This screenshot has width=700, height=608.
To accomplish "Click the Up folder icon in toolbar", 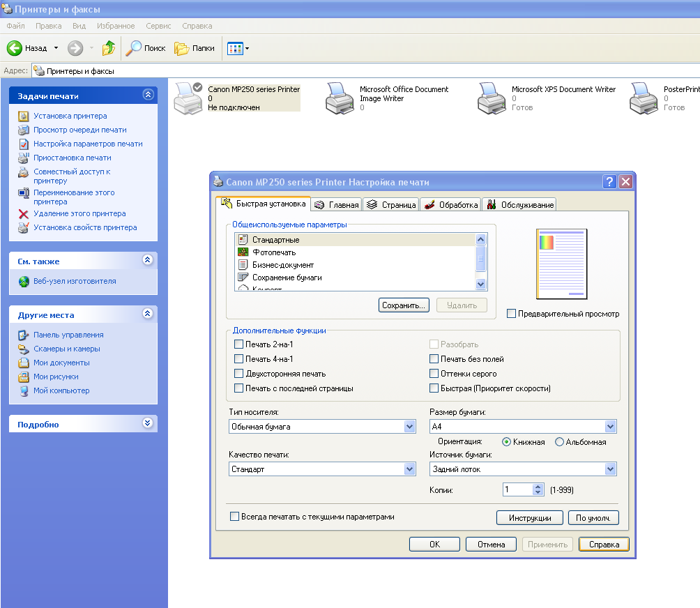I will tap(109, 48).
